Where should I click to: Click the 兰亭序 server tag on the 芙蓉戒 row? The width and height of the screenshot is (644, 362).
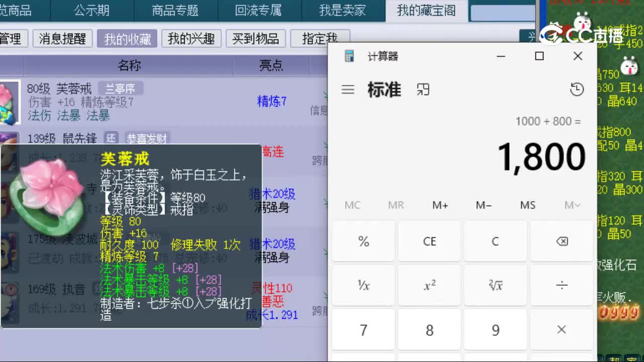[x=120, y=89]
